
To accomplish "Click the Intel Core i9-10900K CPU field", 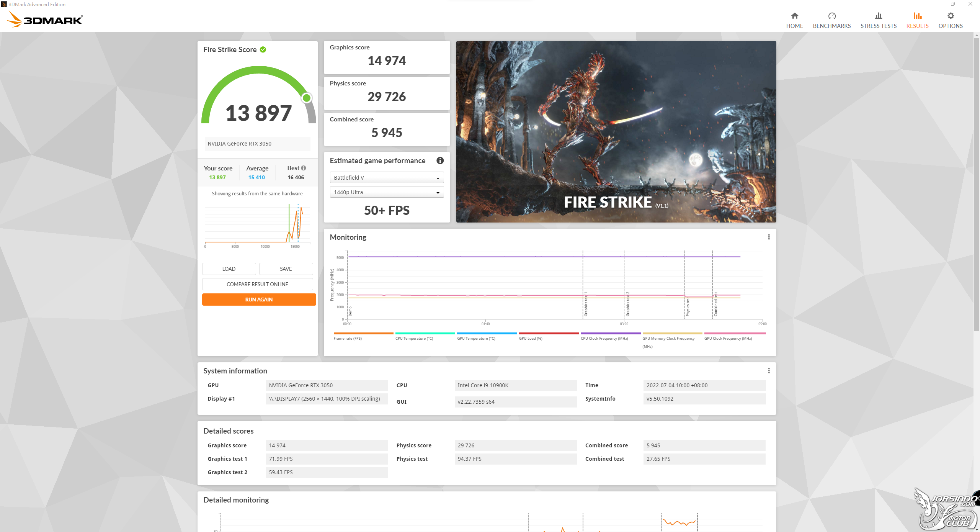I will click(x=515, y=385).
